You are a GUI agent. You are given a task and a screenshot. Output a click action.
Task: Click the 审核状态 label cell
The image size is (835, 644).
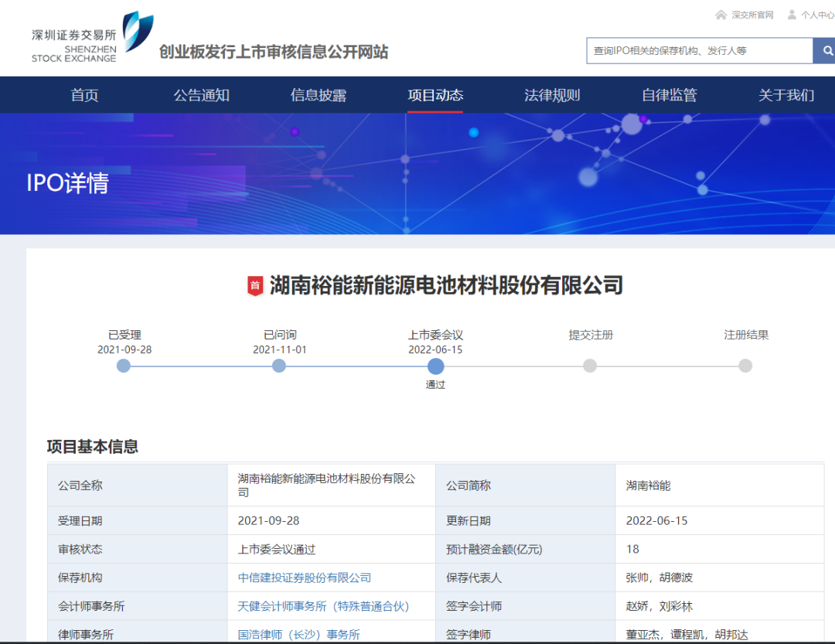(138, 549)
